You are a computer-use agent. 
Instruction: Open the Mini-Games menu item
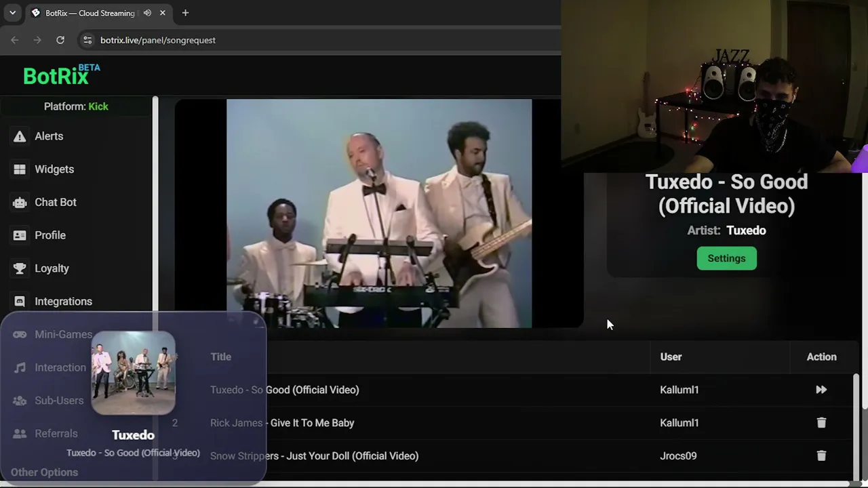(x=63, y=335)
